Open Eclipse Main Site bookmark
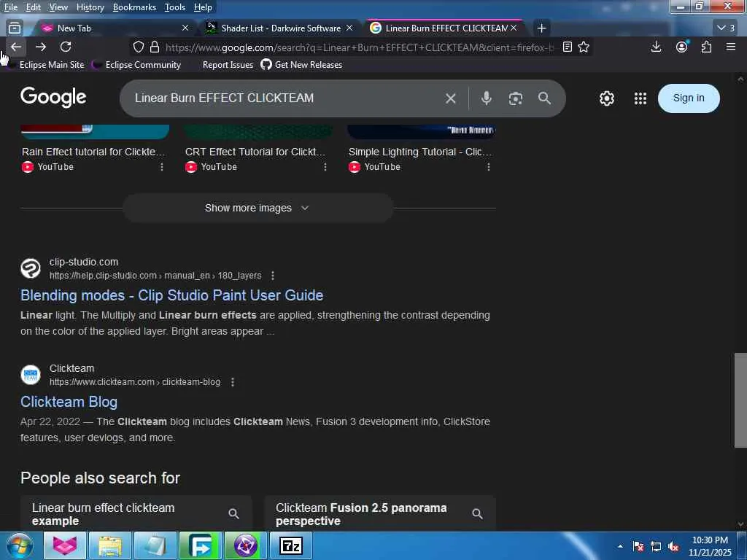 [47, 65]
